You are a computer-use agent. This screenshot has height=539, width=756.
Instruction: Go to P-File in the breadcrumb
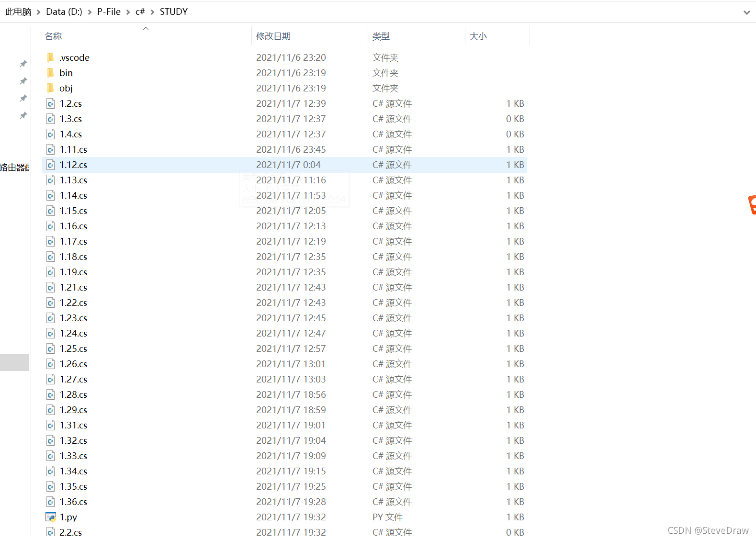109,11
